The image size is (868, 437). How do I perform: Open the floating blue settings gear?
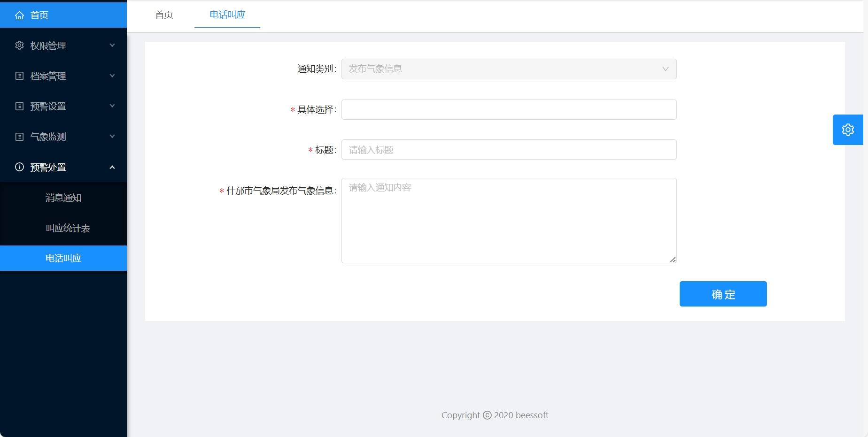pyautogui.click(x=847, y=130)
